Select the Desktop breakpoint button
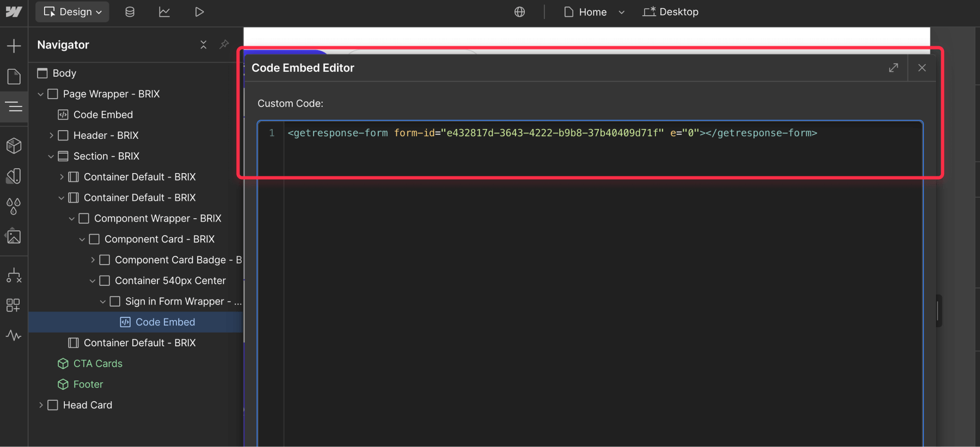Image resolution: width=980 pixels, height=447 pixels. click(x=670, y=12)
